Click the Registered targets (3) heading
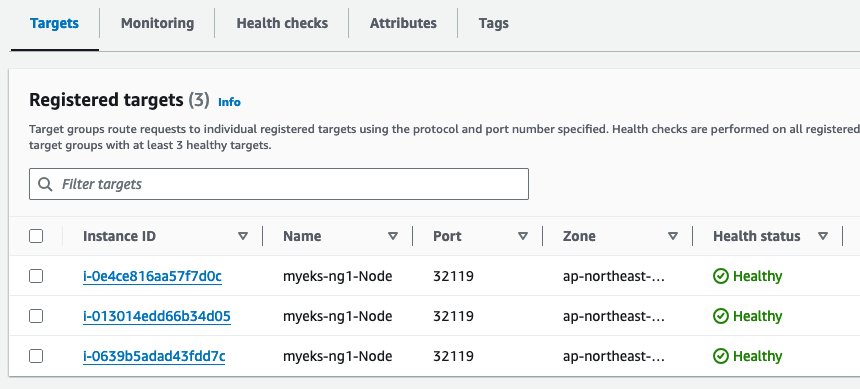860x389 pixels. (x=120, y=100)
